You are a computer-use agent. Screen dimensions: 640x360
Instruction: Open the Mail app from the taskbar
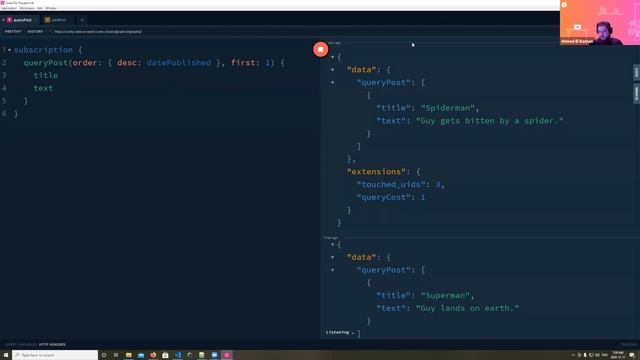coord(141,355)
